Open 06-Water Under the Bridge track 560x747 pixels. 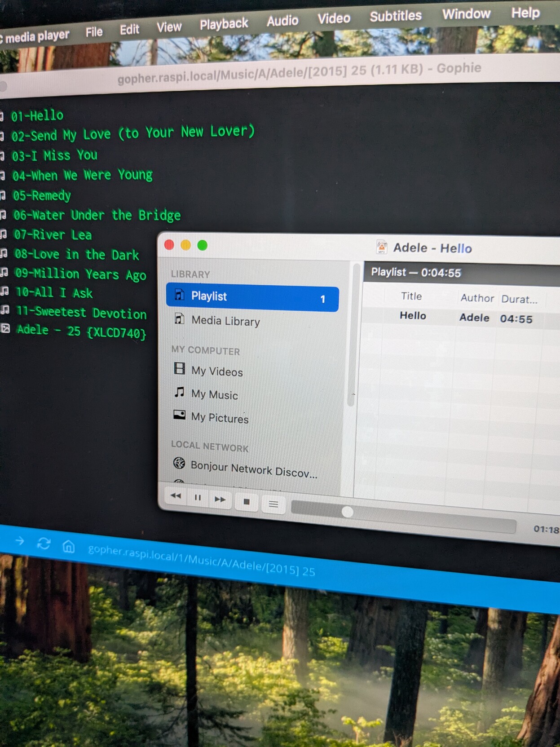97,215
